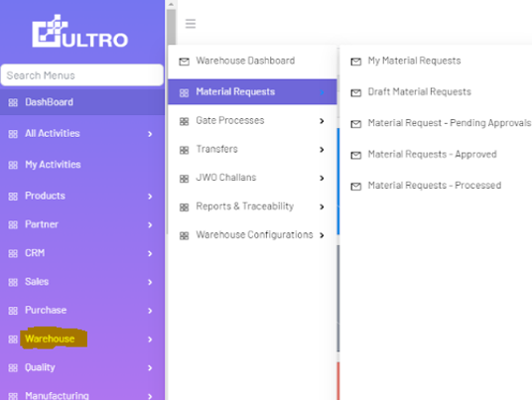Click the grid icon next to Warehouse

[13, 339]
